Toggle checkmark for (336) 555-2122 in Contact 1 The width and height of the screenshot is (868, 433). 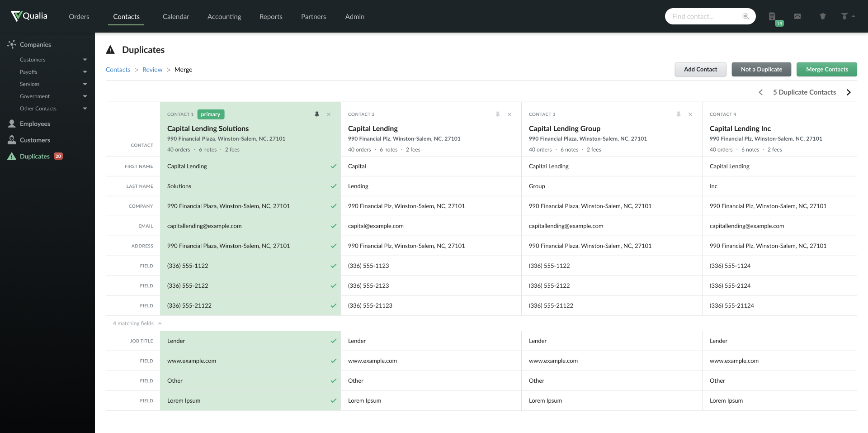[x=334, y=285]
